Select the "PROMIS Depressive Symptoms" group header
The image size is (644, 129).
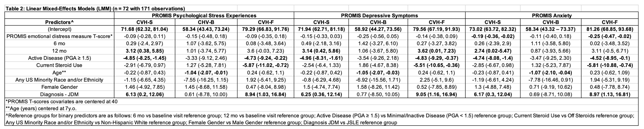(x=379, y=16)
